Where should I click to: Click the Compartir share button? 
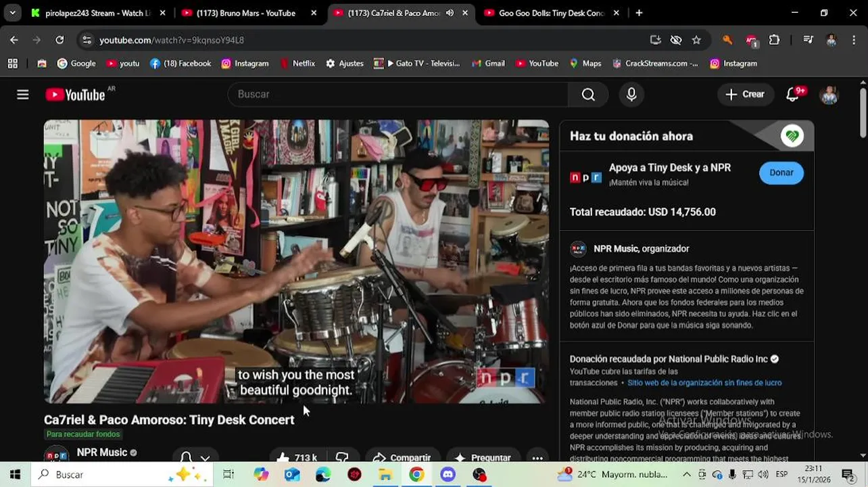coord(402,458)
